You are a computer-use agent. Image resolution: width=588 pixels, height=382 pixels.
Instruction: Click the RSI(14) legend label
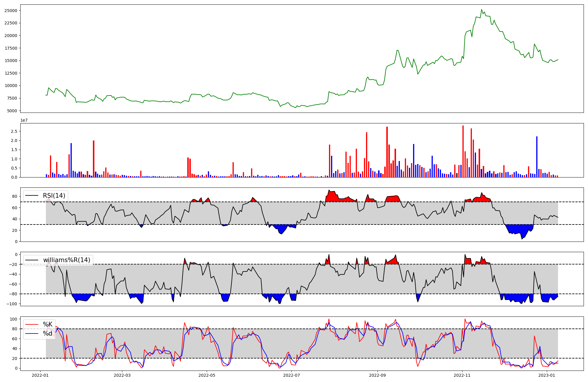click(x=54, y=196)
